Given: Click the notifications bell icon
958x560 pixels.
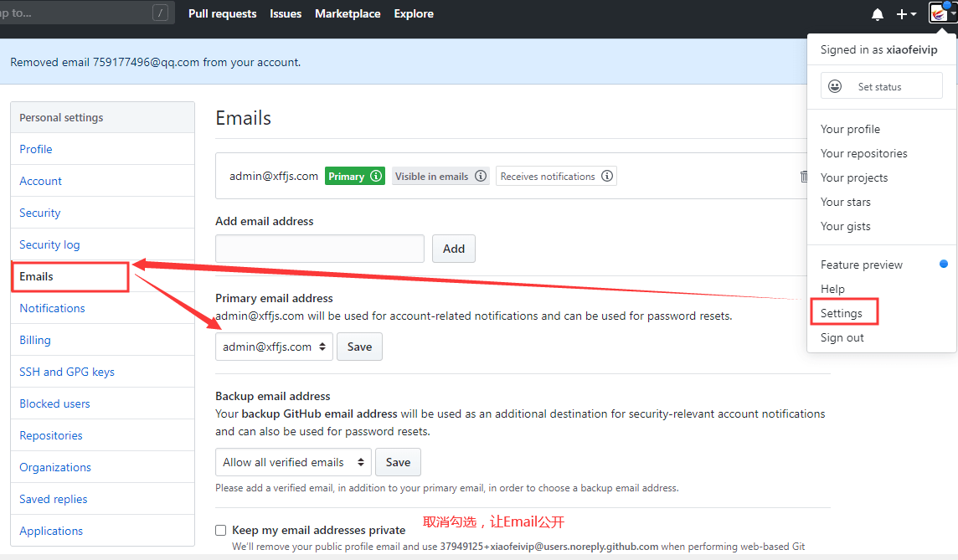Looking at the screenshot, I should (878, 14).
